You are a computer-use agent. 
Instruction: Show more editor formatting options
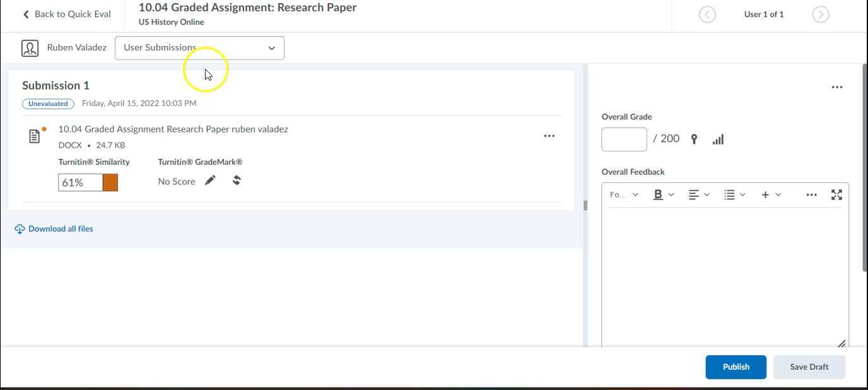(x=811, y=195)
